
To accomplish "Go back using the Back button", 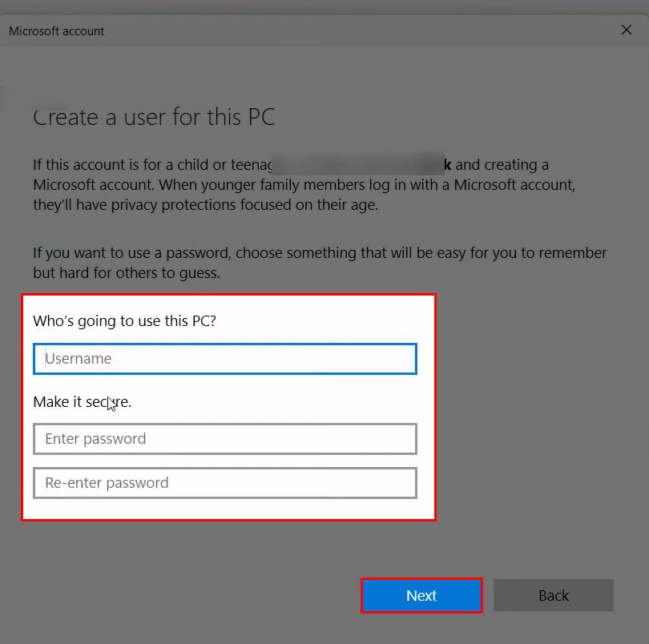I will (553, 595).
